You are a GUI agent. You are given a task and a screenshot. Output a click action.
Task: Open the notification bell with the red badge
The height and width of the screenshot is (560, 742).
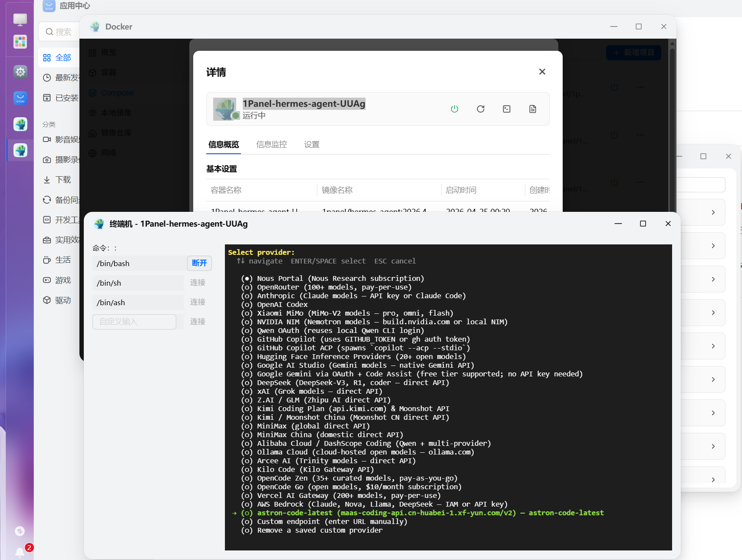point(20,552)
